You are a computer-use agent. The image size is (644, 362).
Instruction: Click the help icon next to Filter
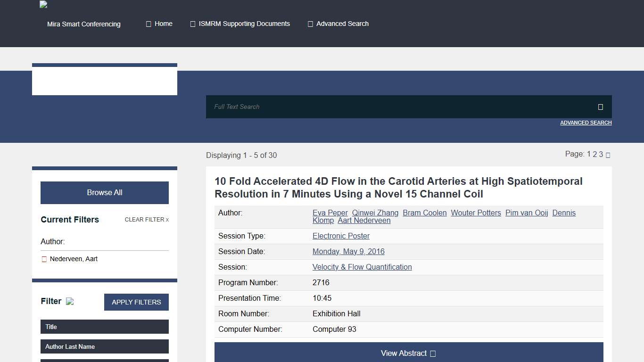(70, 302)
